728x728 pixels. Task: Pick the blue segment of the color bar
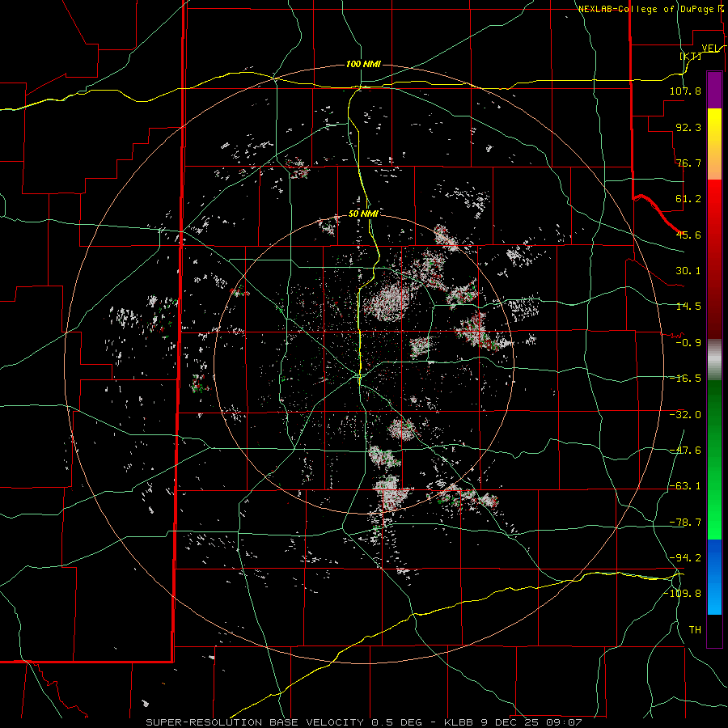[x=714, y=577]
